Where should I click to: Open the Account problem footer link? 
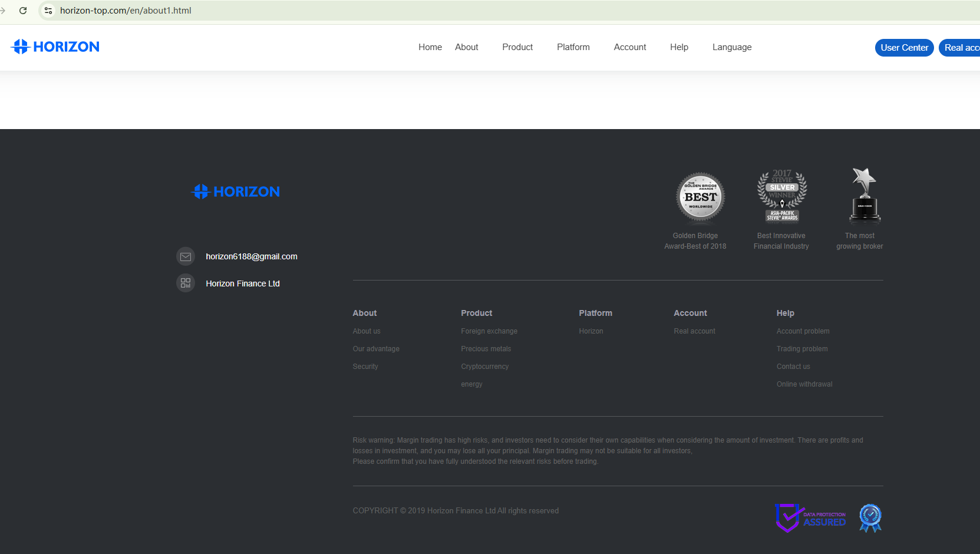[x=803, y=331]
